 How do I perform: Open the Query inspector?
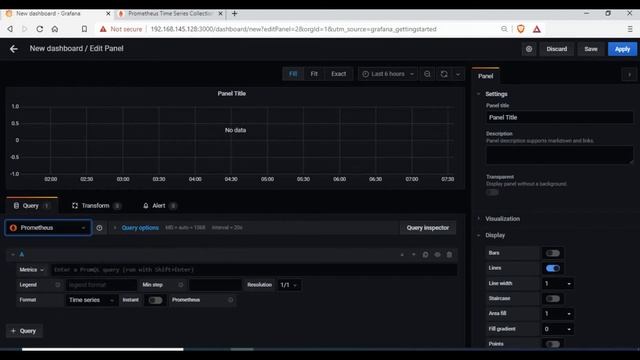coord(428,228)
